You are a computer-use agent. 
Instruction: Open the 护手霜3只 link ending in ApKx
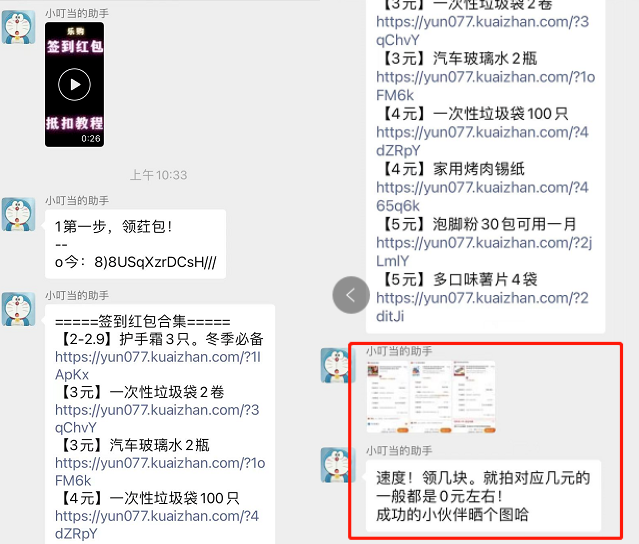click(x=158, y=366)
